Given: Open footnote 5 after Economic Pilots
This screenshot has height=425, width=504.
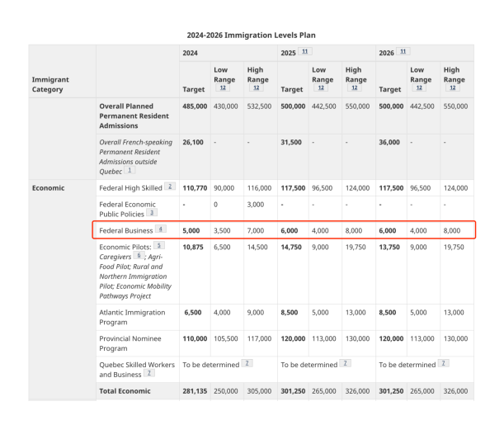Looking at the screenshot, I should (x=158, y=245).
